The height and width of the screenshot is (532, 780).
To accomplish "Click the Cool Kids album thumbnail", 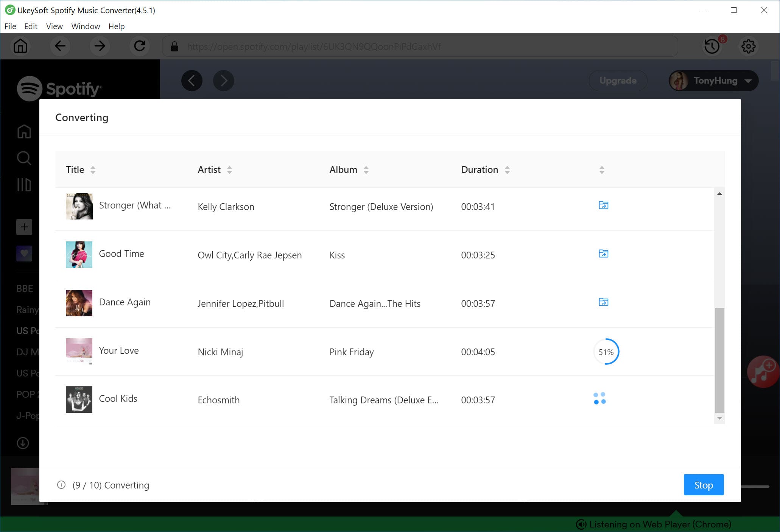I will pyautogui.click(x=79, y=399).
